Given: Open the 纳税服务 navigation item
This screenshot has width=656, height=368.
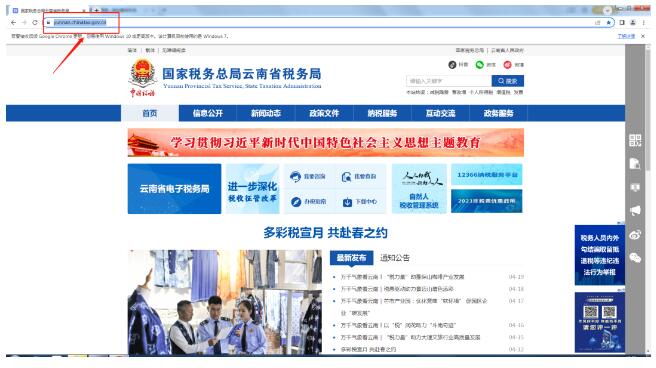Looking at the screenshot, I should point(382,113).
